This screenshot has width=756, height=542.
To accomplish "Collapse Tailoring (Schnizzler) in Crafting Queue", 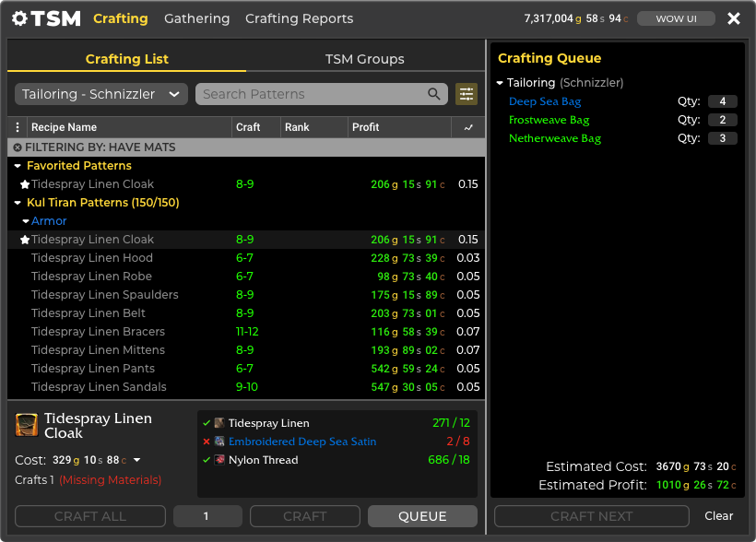I will pyautogui.click(x=500, y=83).
